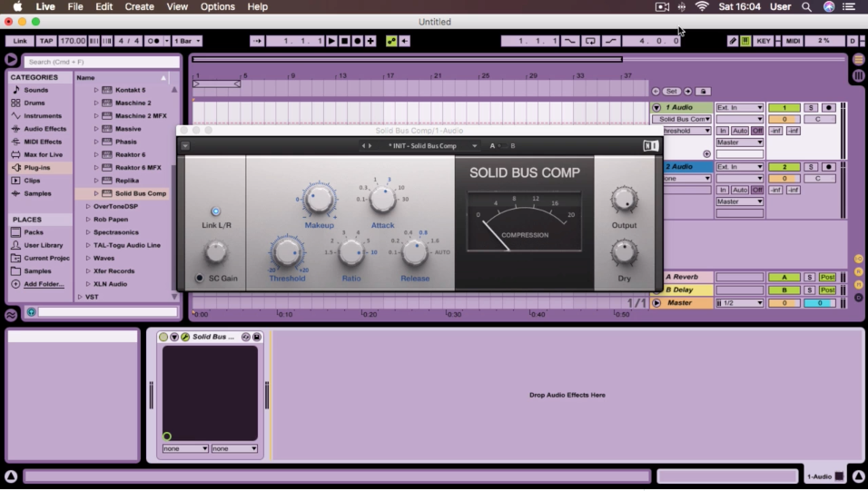
Task: Expand the OverToneDSP plug-in folder
Action: tap(88, 207)
